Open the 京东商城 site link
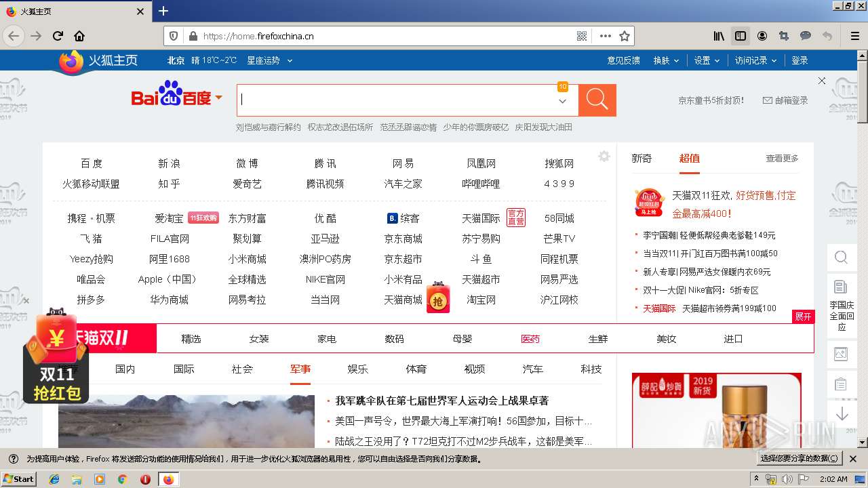The width and height of the screenshot is (868, 488). click(x=403, y=239)
